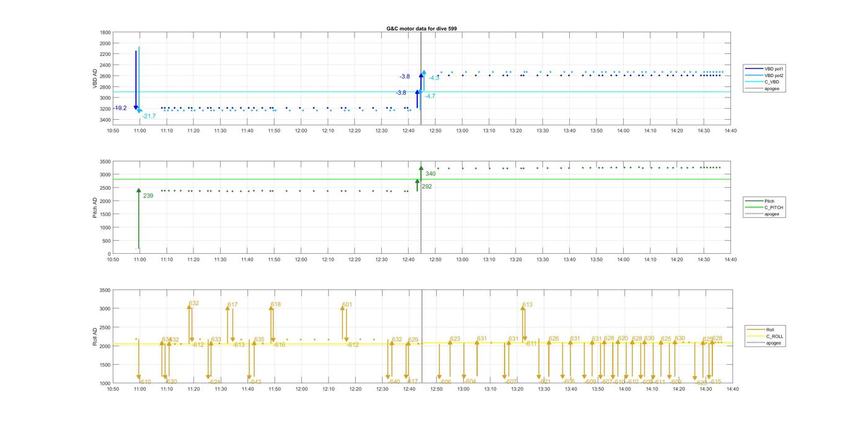
Task: Click the 500 tick on Pitch axis
Action: pos(107,241)
